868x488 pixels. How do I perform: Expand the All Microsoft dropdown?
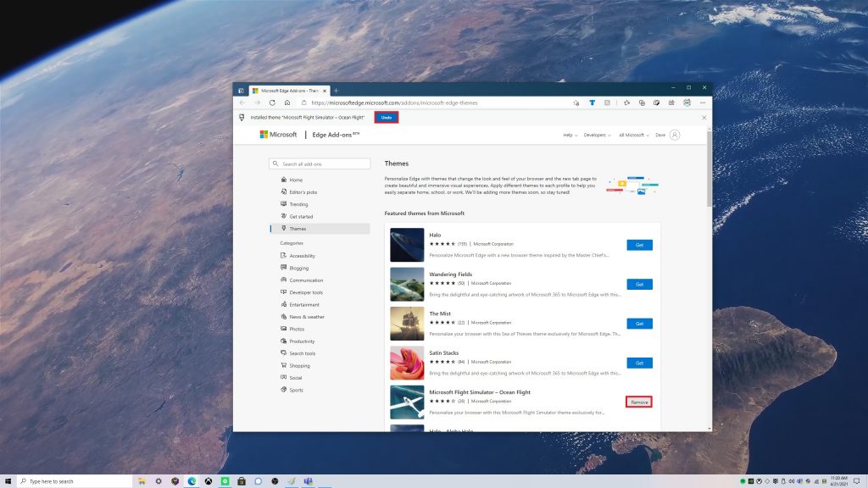tap(634, 135)
